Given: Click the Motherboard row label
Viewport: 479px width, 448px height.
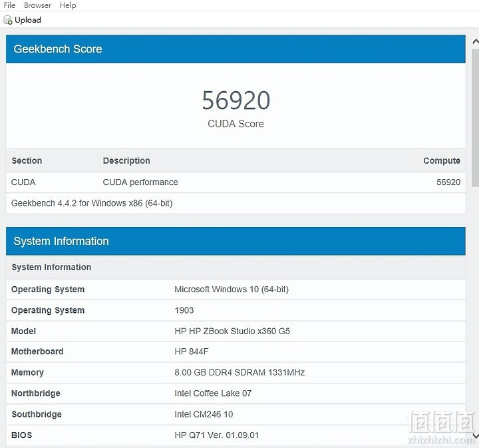Looking at the screenshot, I should pyautogui.click(x=37, y=351).
